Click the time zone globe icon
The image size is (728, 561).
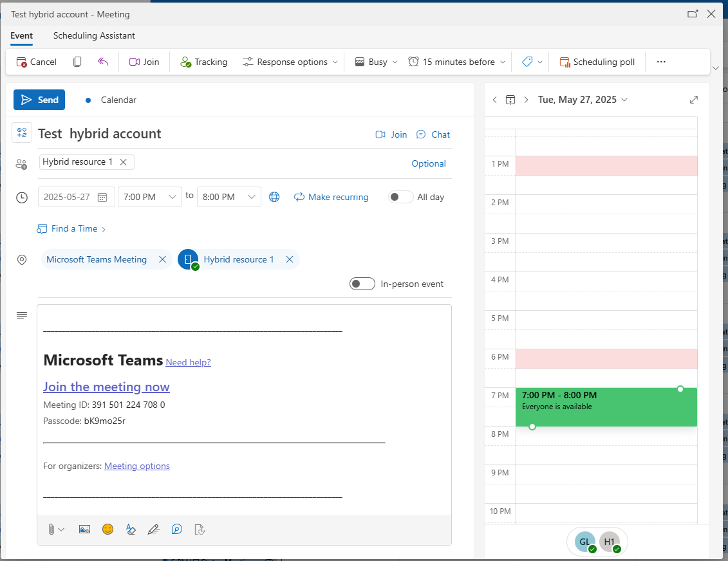[x=274, y=198]
